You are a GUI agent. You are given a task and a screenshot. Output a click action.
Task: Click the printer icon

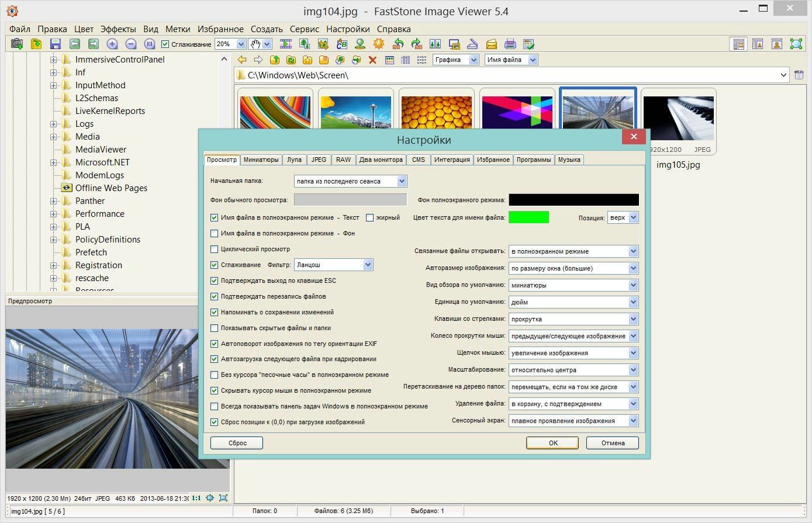[510, 44]
